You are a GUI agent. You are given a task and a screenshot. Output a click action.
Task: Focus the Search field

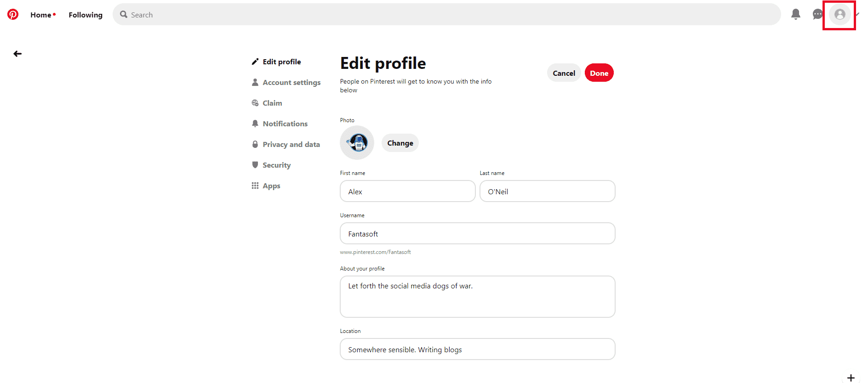(x=446, y=14)
